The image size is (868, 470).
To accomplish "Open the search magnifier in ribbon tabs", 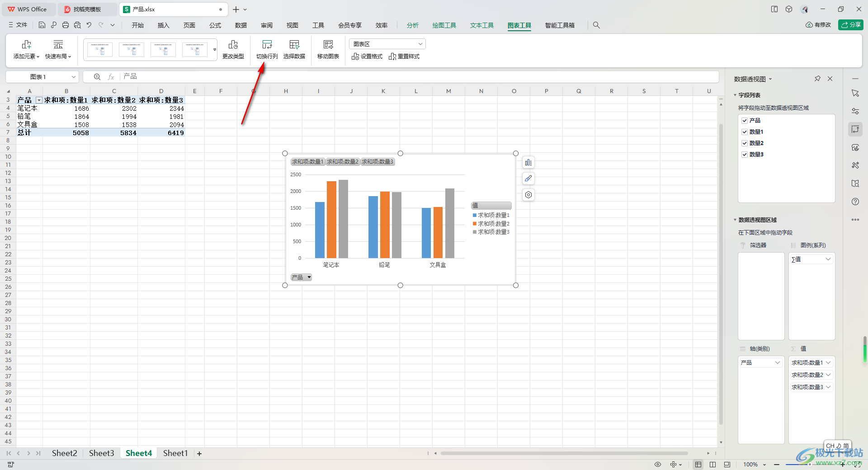I will tap(596, 25).
